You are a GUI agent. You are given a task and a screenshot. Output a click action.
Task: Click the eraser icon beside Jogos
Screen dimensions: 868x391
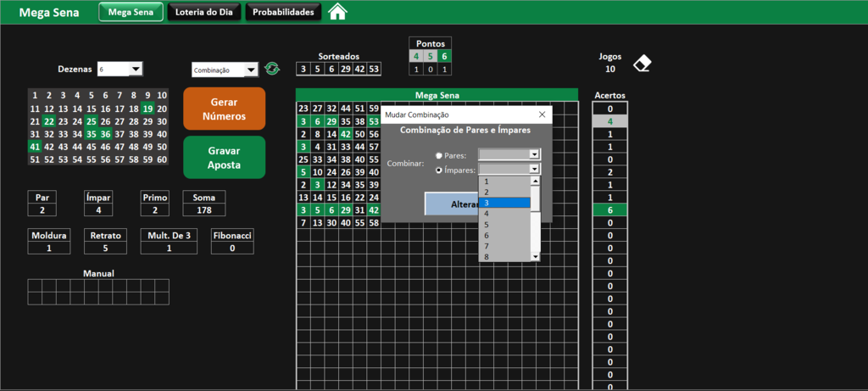pyautogui.click(x=643, y=63)
